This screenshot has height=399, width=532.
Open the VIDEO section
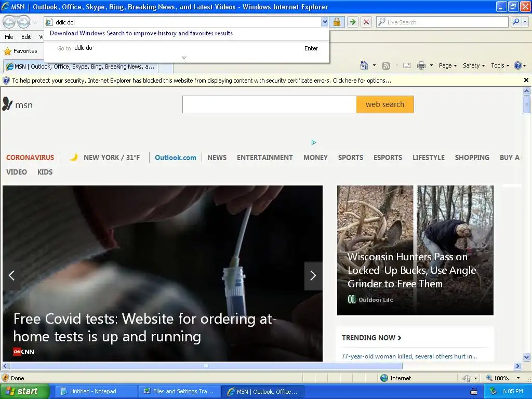pyautogui.click(x=16, y=172)
